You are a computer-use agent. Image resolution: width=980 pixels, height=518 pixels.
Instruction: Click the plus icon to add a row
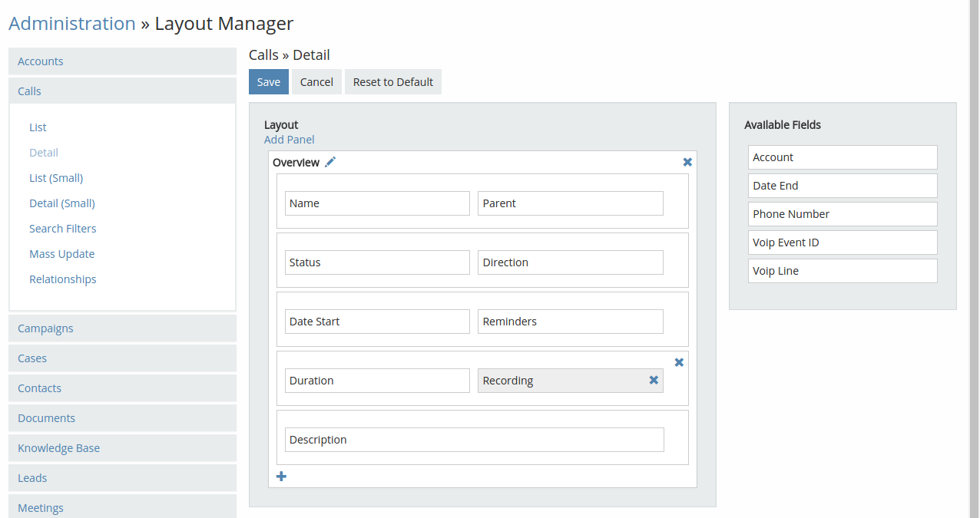(x=281, y=477)
